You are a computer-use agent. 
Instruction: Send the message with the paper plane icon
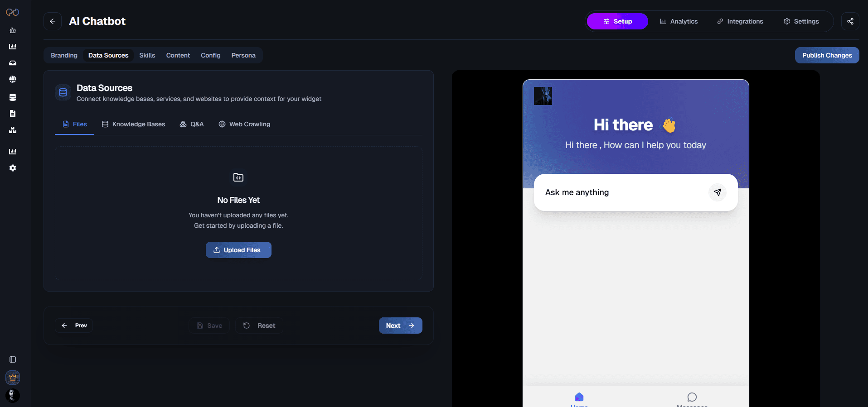tap(718, 192)
